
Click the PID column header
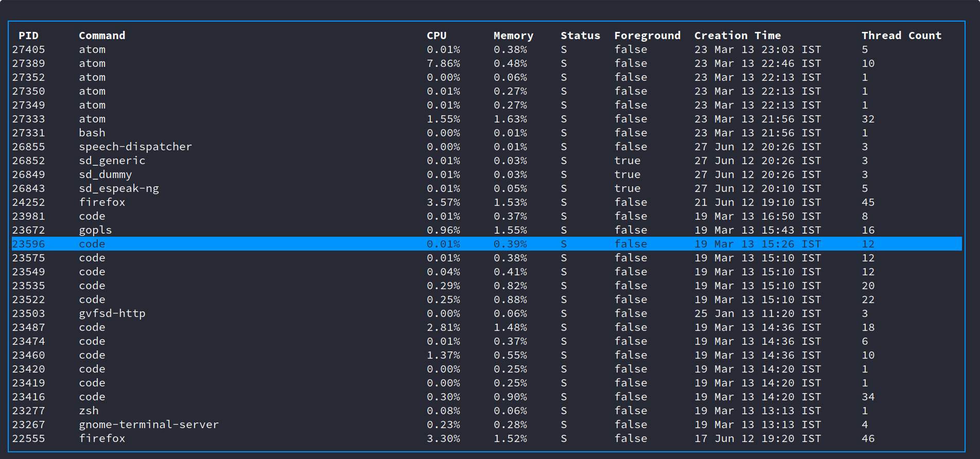(x=28, y=36)
